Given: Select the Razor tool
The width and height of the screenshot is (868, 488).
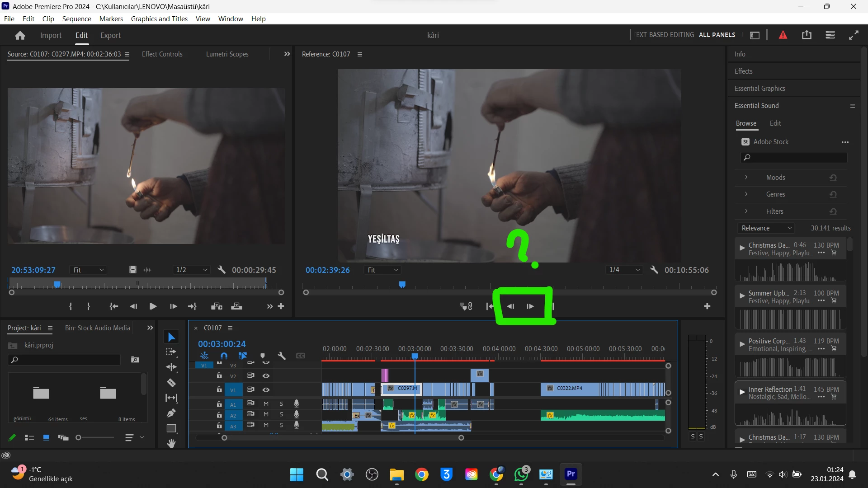Looking at the screenshot, I should [x=171, y=383].
